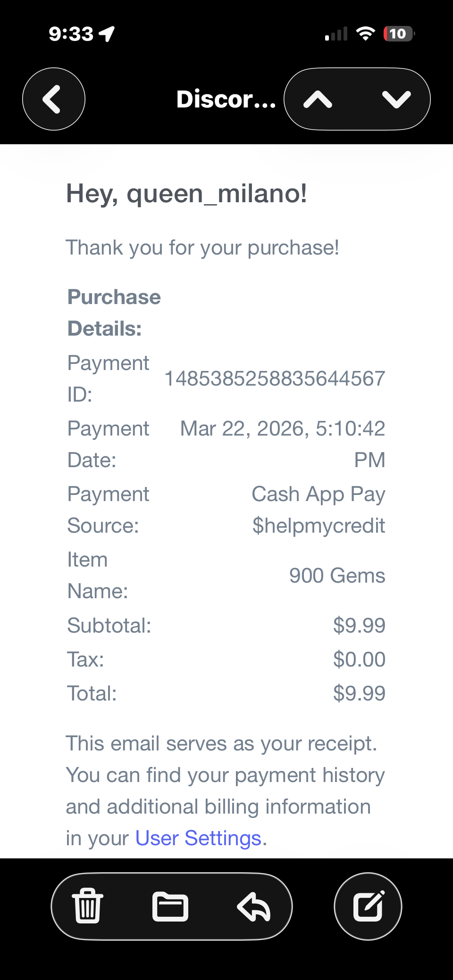Tap the Mar 22, 2026 payment date
This screenshot has height=980, width=453.
pyautogui.click(x=282, y=429)
